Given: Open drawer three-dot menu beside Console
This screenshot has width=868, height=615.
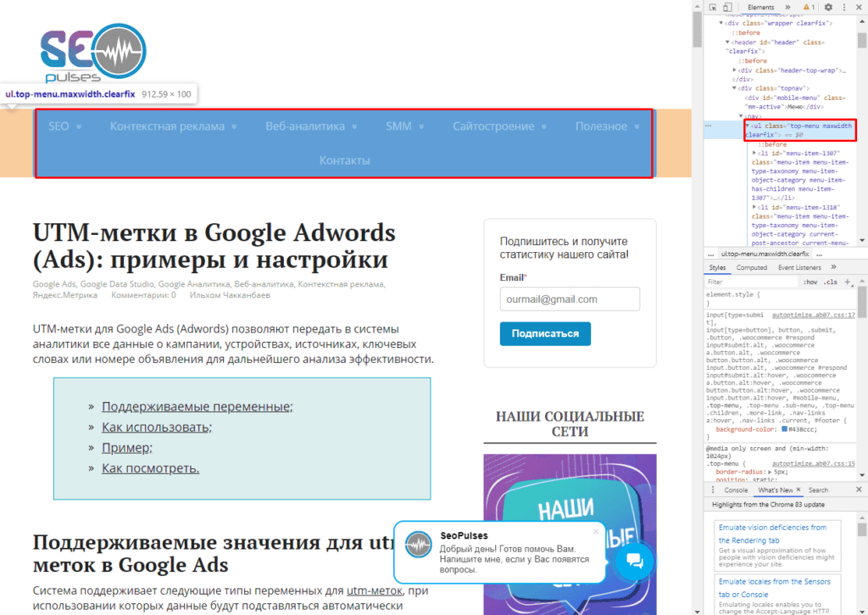Looking at the screenshot, I should [x=712, y=489].
